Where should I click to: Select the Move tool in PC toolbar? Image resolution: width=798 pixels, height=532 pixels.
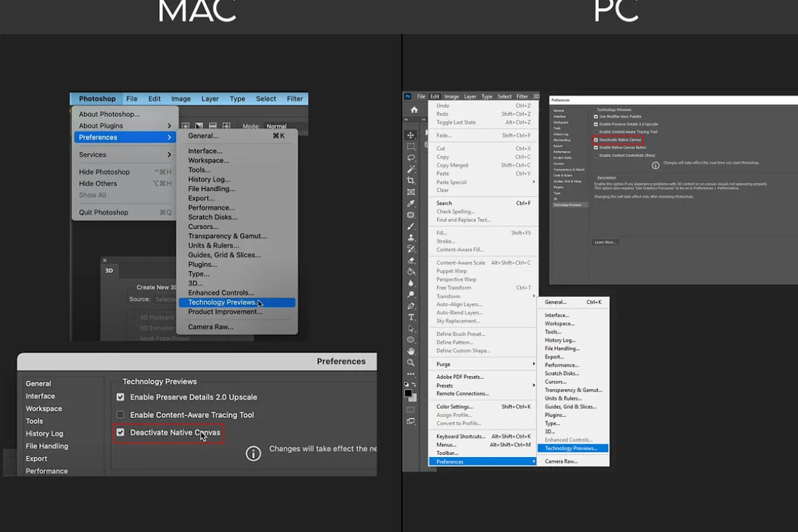[x=411, y=135]
